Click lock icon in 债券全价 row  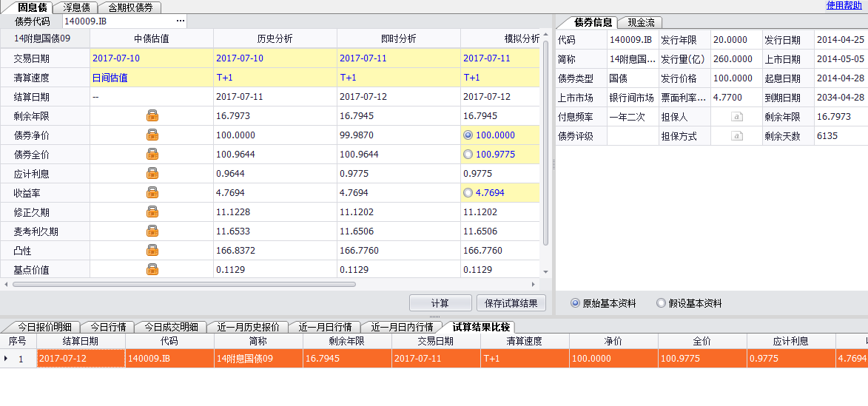(152, 155)
